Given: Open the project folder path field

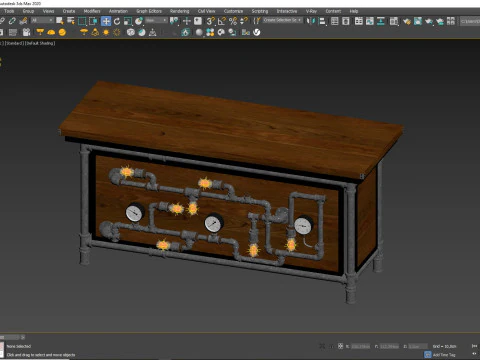Looking at the screenshot, I should click(470, 21).
